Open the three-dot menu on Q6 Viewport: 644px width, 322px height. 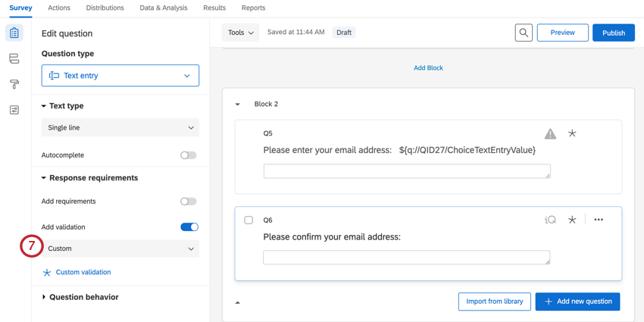click(599, 220)
